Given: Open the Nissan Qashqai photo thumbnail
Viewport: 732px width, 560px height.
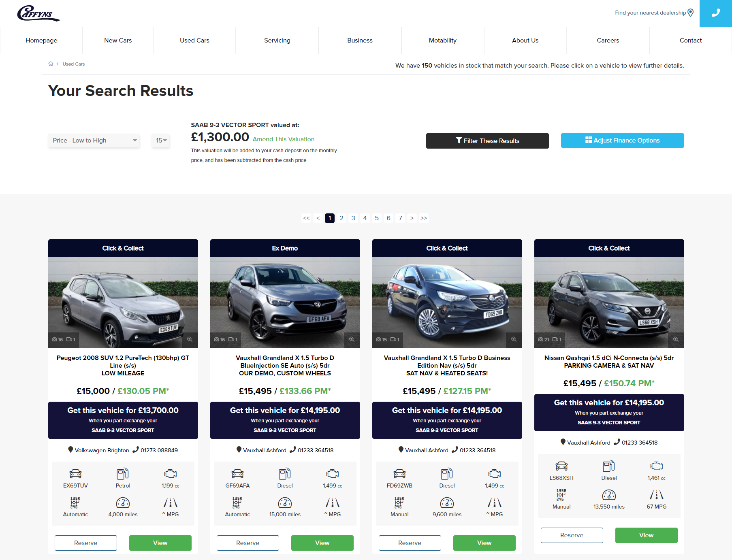Looking at the screenshot, I should pyautogui.click(x=609, y=302).
